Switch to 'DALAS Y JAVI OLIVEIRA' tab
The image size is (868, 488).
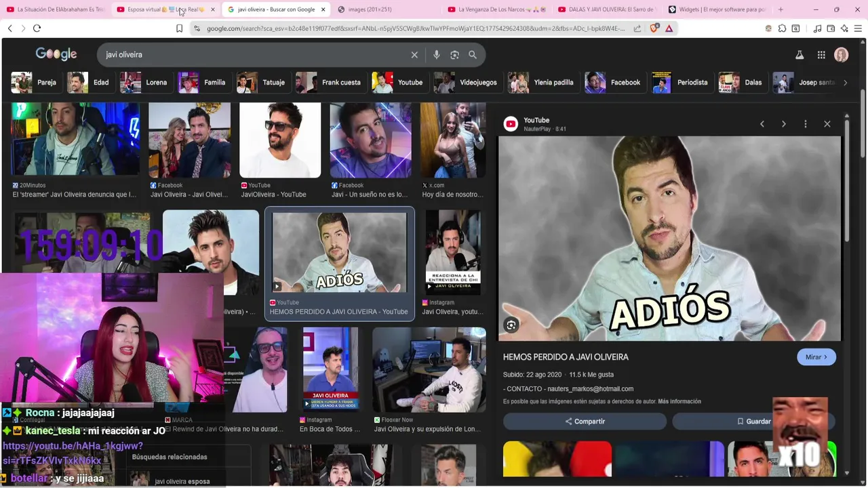(607, 9)
